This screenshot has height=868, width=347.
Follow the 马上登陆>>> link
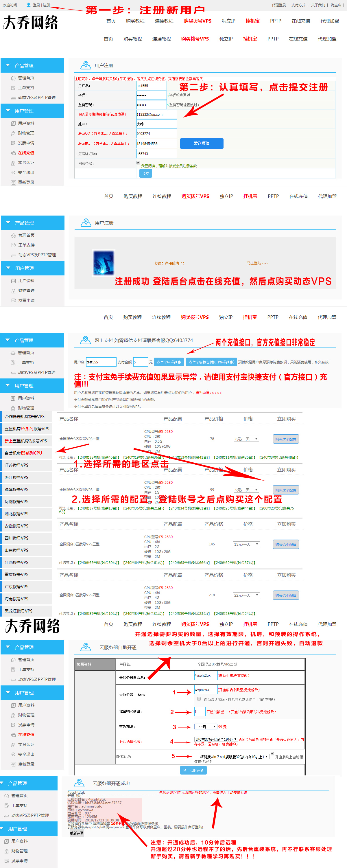tap(257, 263)
